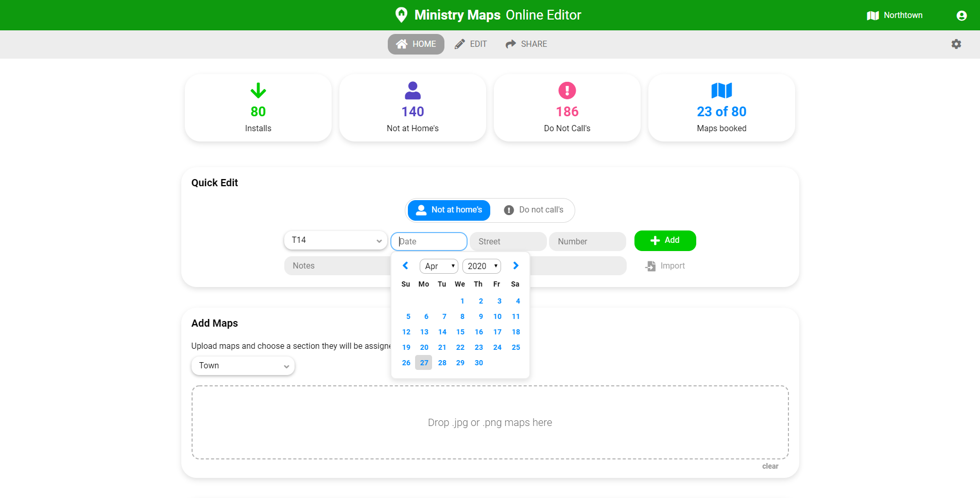This screenshot has height=498, width=980.
Task: Select April 19 in the calendar
Action: pos(406,347)
